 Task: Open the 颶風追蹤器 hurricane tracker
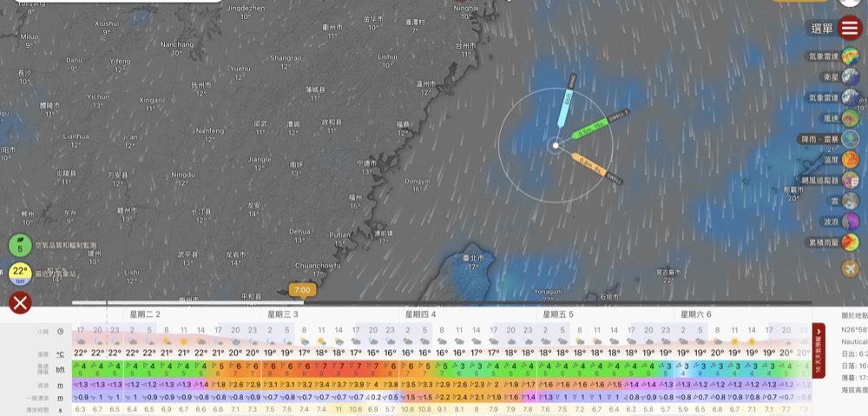click(x=852, y=181)
